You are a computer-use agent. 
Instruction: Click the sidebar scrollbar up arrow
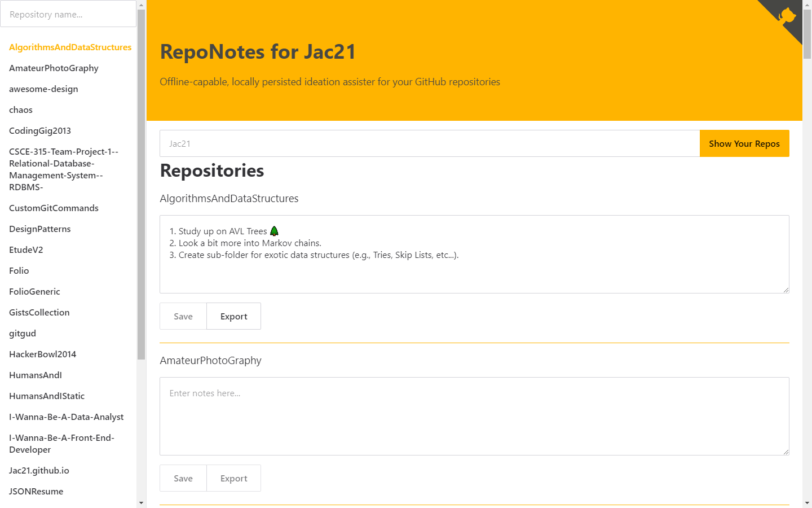[x=141, y=5]
